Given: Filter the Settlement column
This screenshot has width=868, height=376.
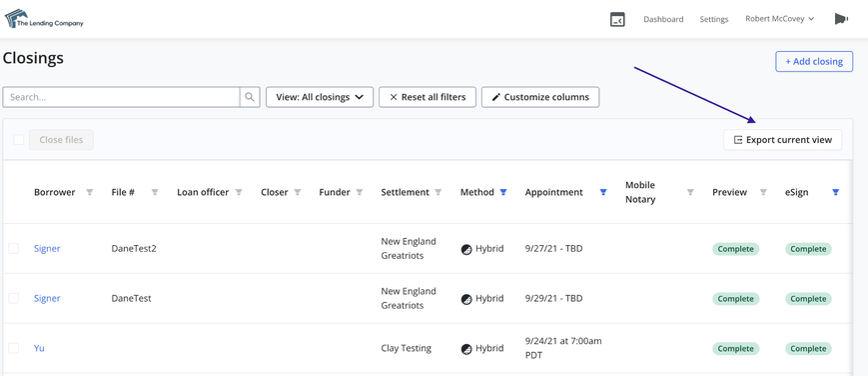Looking at the screenshot, I should [x=437, y=192].
